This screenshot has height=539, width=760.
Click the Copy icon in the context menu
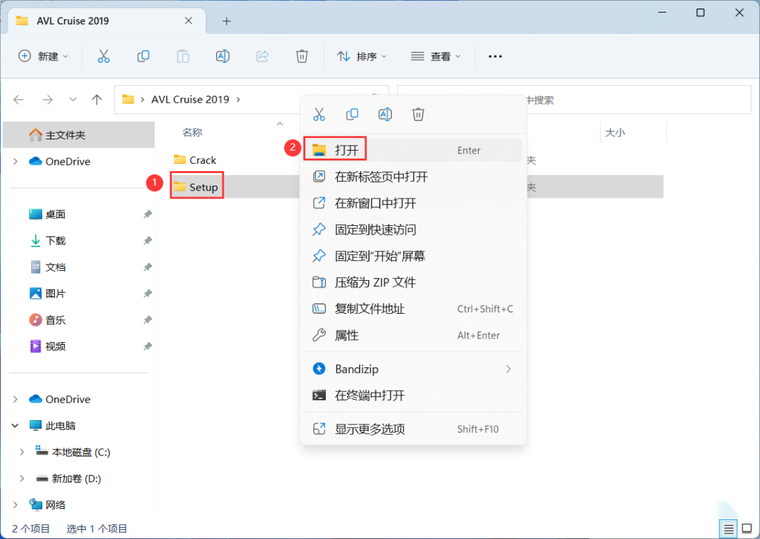point(352,114)
